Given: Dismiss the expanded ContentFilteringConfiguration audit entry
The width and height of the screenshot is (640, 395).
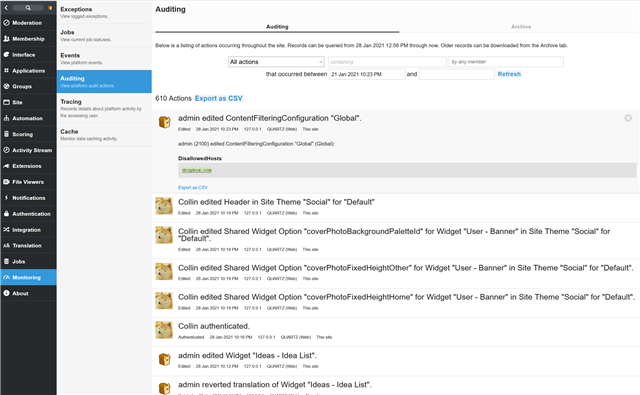Looking at the screenshot, I should coord(628,118).
